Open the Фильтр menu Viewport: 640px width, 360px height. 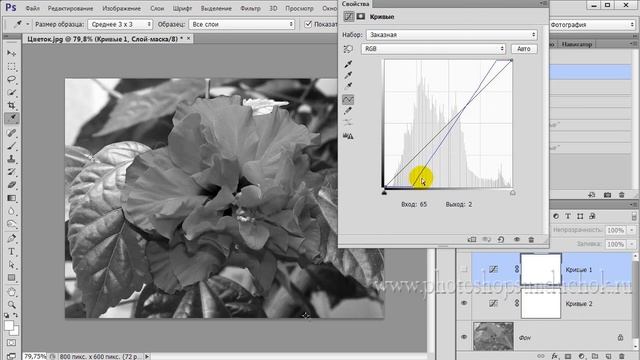tap(250, 8)
